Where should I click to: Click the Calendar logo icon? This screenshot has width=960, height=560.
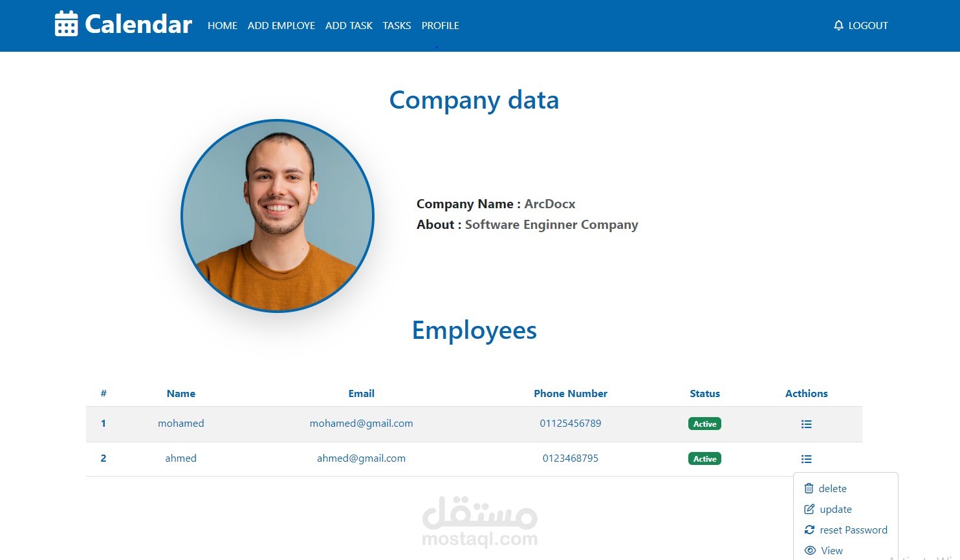(66, 24)
